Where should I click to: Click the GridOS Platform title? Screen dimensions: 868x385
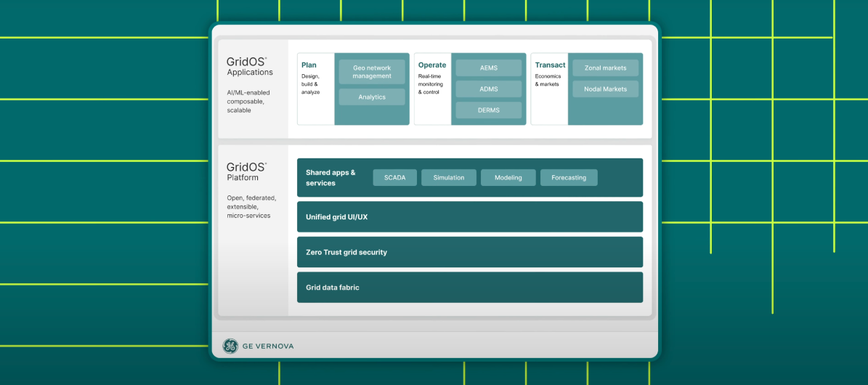pos(247,171)
